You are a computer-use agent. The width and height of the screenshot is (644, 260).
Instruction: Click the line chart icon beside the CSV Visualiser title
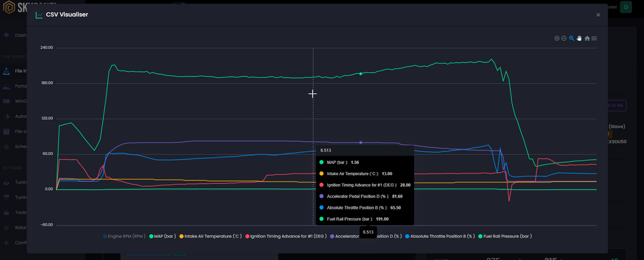(x=39, y=15)
